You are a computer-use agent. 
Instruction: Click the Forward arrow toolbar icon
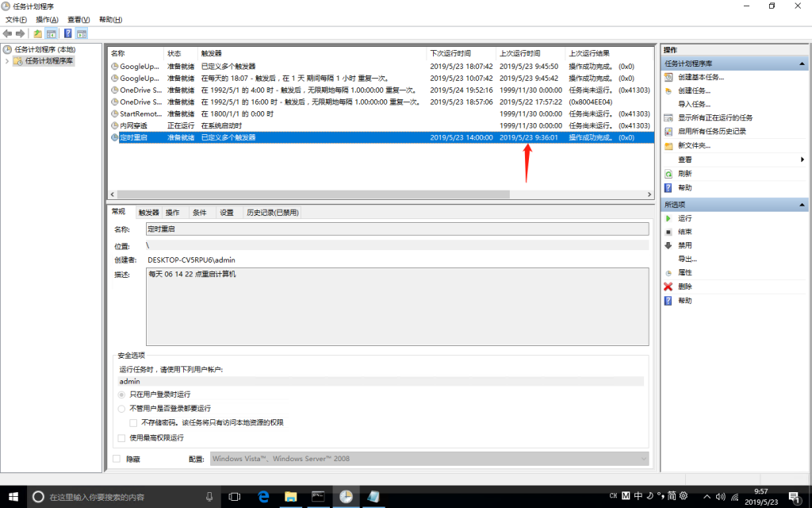tap(20, 33)
